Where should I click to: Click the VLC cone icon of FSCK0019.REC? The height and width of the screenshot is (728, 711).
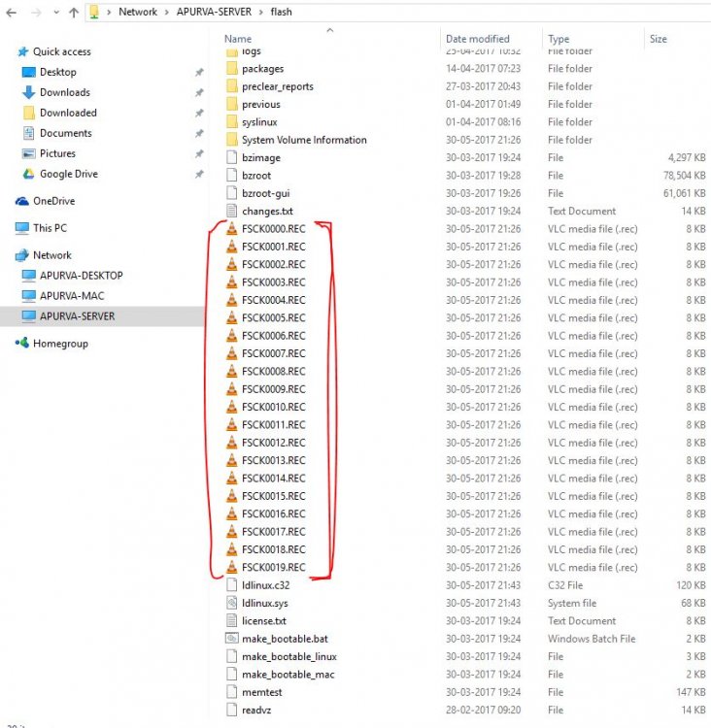click(232, 568)
